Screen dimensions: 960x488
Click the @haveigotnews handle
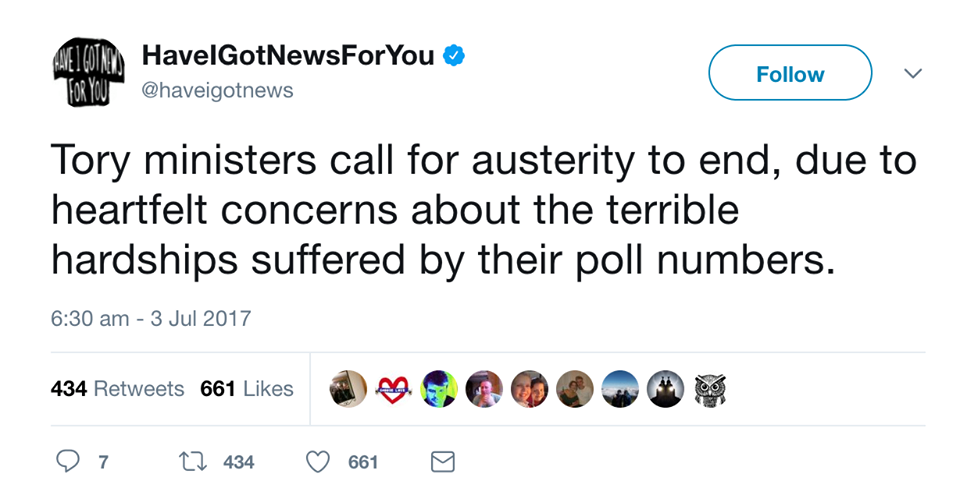218,90
